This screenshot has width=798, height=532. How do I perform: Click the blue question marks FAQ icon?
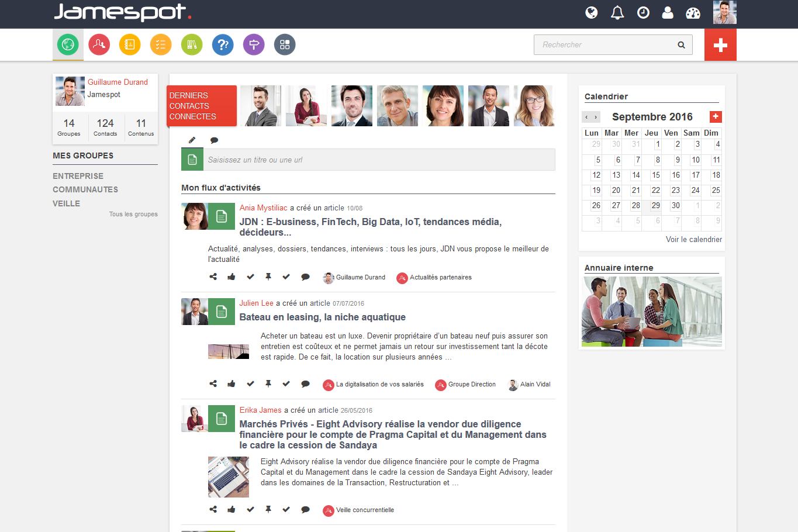223,44
